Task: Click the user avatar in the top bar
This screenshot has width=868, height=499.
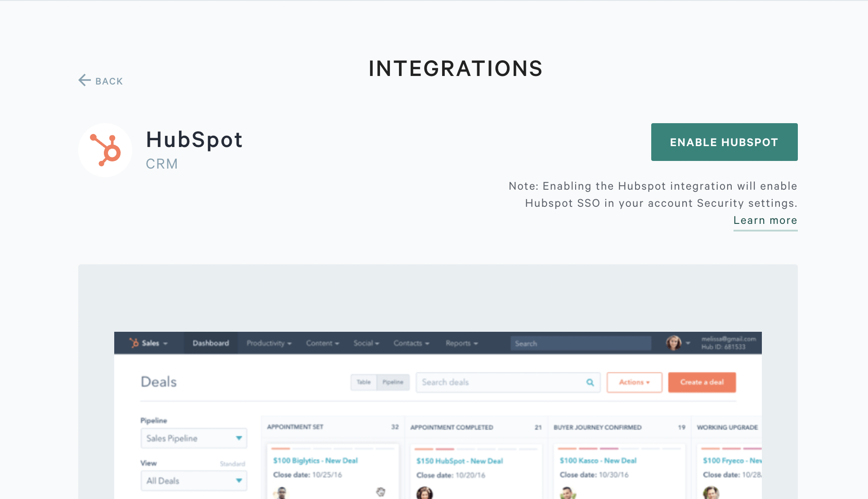Action: 673,343
